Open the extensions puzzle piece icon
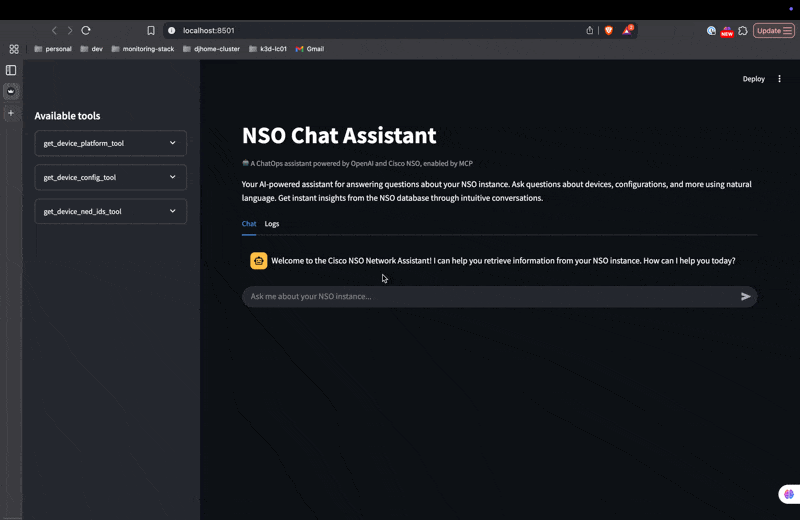Image resolution: width=800 pixels, height=520 pixels. click(743, 31)
